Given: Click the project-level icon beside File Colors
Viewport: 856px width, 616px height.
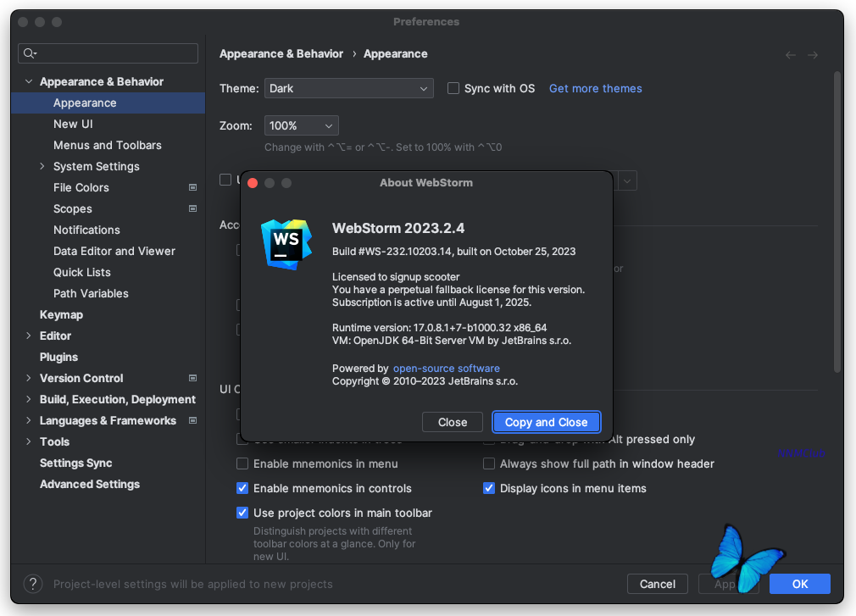Looking at the screenshot, I should tap(192, 187).
